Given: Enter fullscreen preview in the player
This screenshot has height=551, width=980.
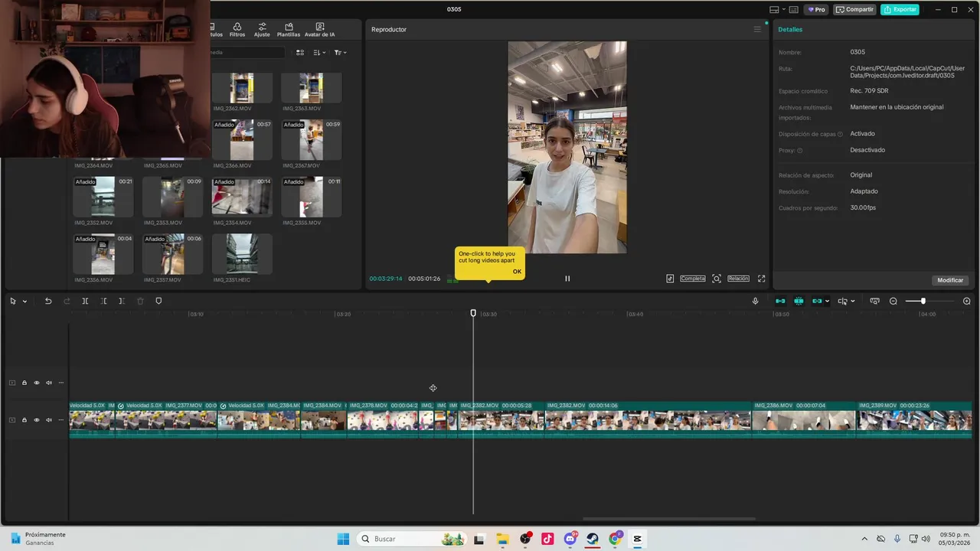Looking at the screenshot, I should point(761,279).
